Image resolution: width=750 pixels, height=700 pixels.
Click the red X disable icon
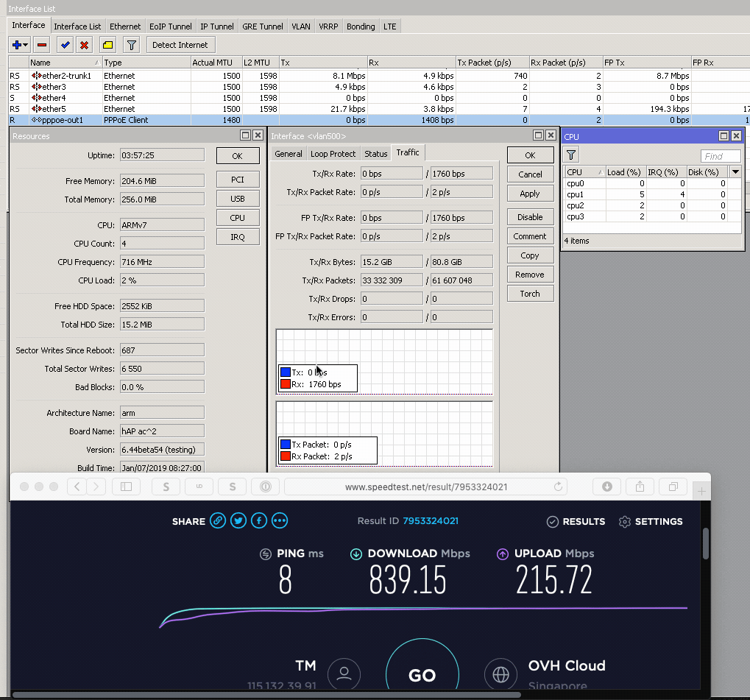click(84, 45)
